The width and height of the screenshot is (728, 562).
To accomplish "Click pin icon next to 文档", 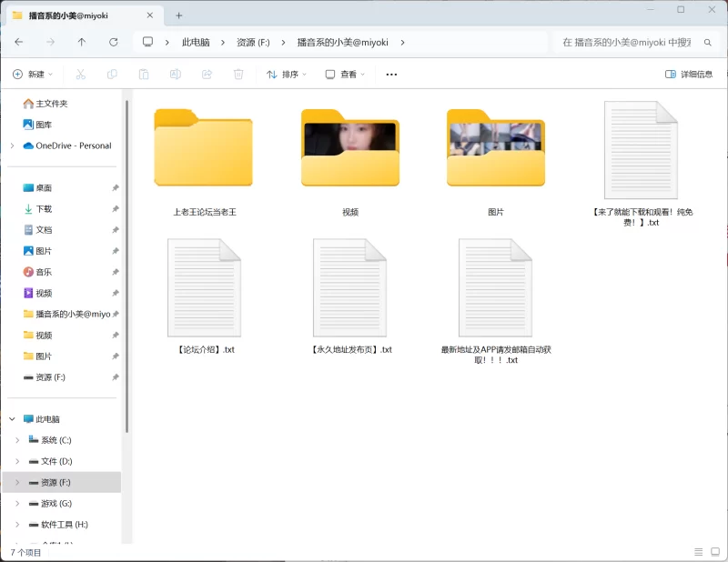I will coord(116,230).
